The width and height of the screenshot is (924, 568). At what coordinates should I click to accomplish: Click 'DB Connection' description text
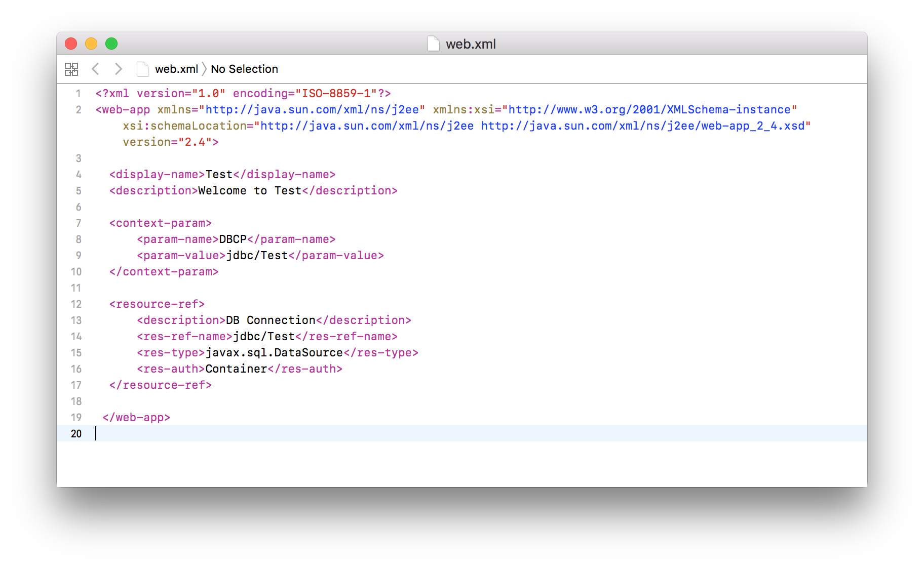pyautogui.click(x=271, y=320)
